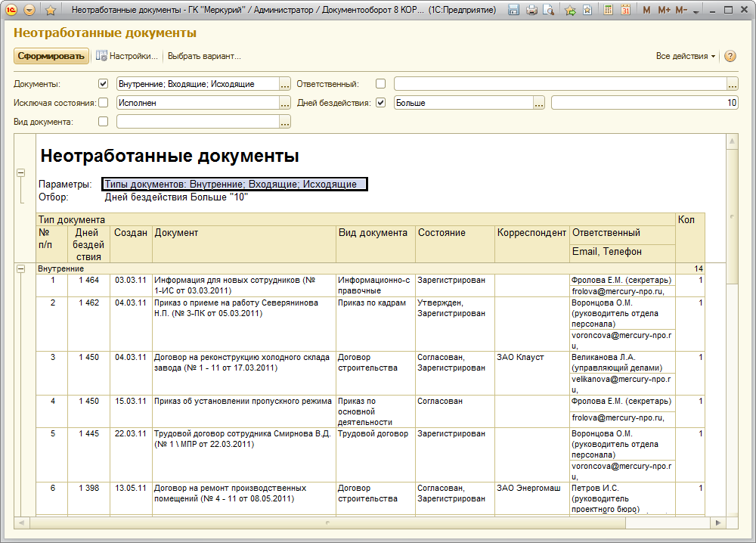The height and width of the screenshot is (543, 756).
Task: Collapse the Внутренние group expander
Action: (20, 268)
